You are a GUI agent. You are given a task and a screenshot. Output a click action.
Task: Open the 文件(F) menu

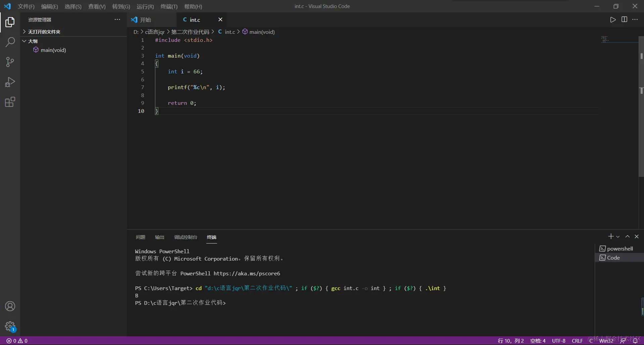[x=26, y=6]
